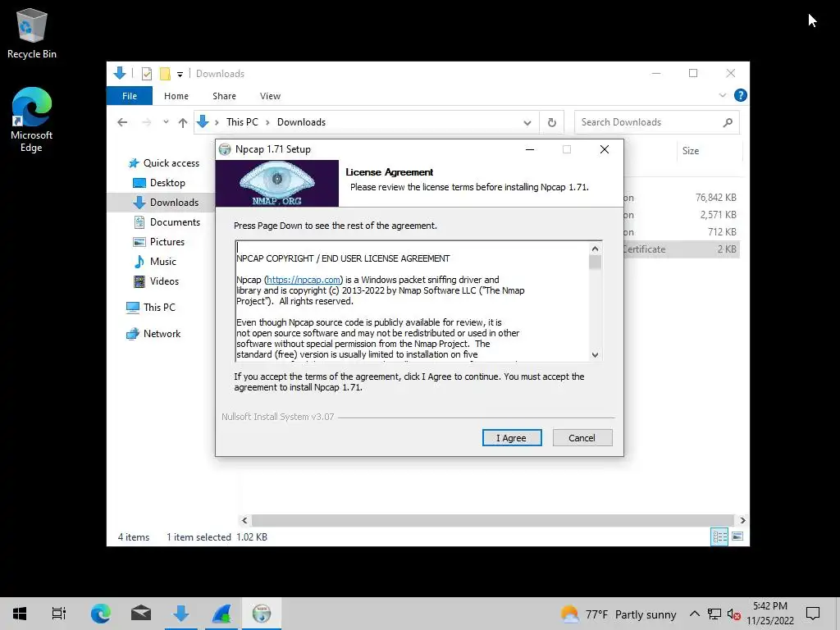This screenshot has width=840, height=630.
Task: Select Network in the navigation pane
Action: tap(153, 334)
